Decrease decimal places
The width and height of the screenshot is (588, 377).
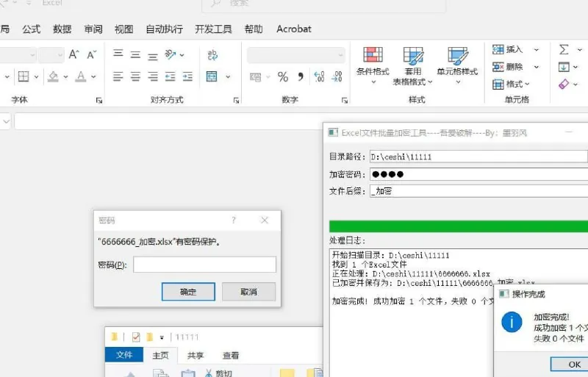[x=337, y=77]
